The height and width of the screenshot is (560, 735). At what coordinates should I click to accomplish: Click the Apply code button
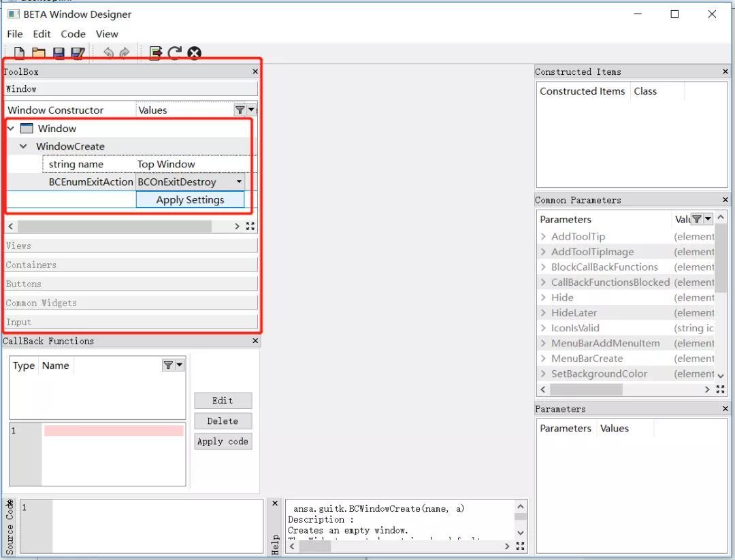223,441
